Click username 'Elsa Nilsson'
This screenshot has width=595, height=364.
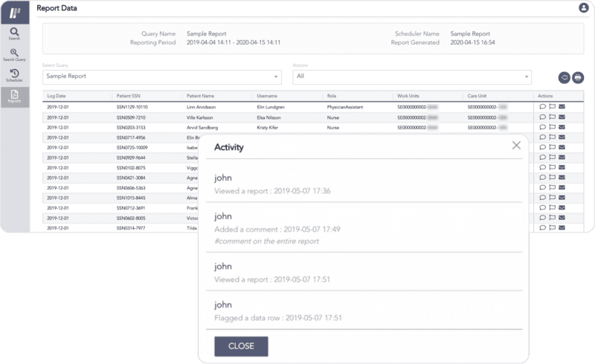[x=268, y=117]
